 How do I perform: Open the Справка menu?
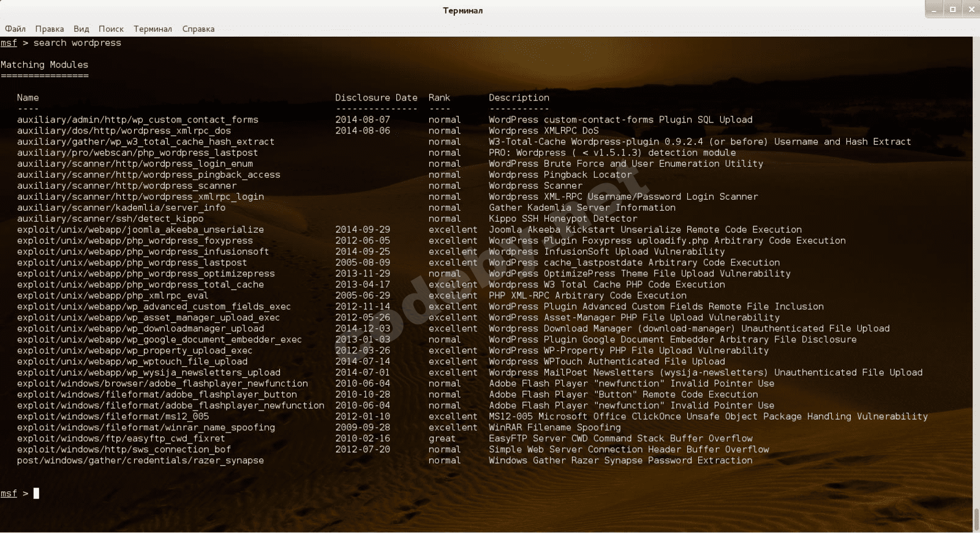tap(198, 29)
